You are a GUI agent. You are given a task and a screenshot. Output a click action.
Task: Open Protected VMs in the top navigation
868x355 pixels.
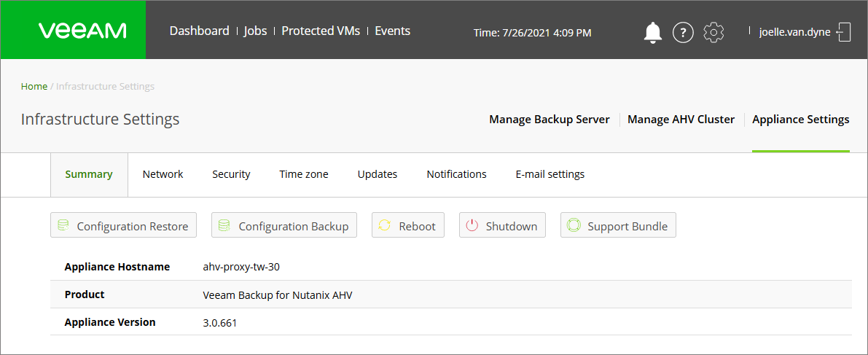321,31
